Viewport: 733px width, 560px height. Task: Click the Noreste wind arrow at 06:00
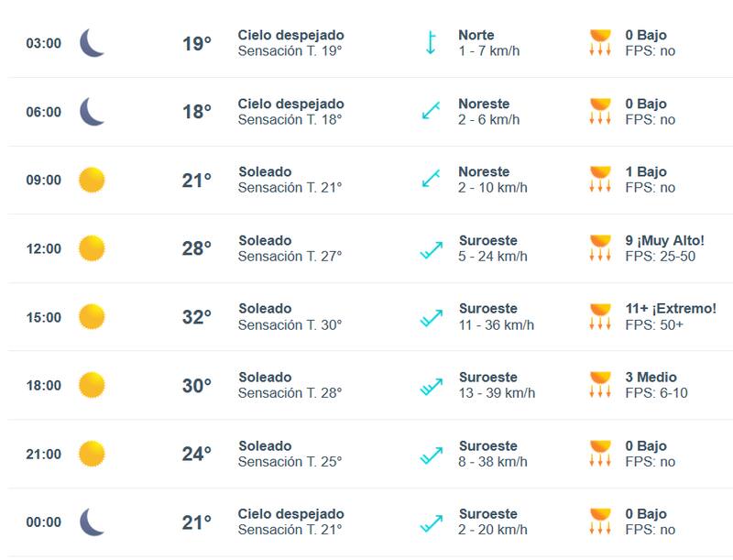(431, 112)
